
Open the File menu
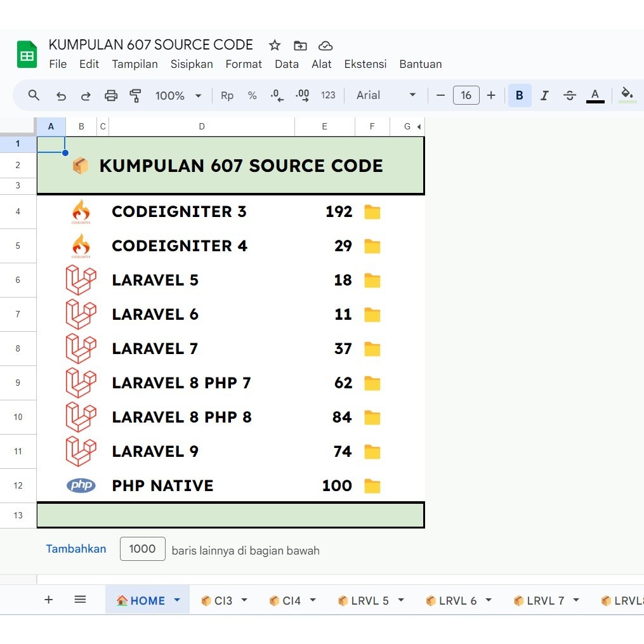click(x=58, y=64)
